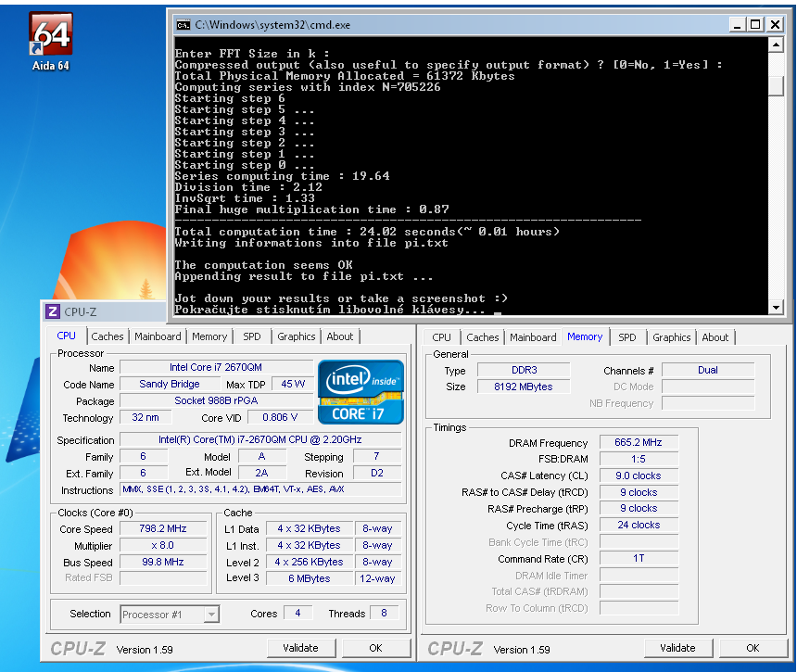The height and width of the screenshot is (672, 797).
Task: Click the 32 nm technology value
Action: tap(145, 418)
